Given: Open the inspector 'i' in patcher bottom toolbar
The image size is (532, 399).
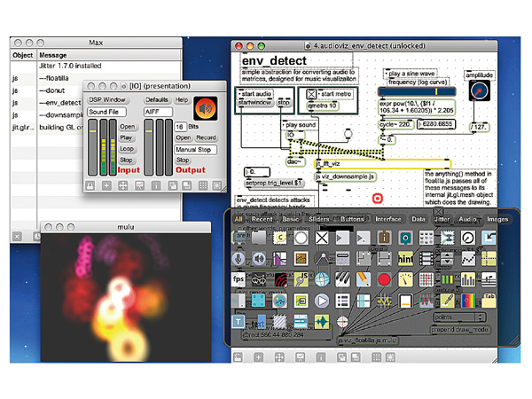Looking at the screenshot, I should click(x=321, y=357).
